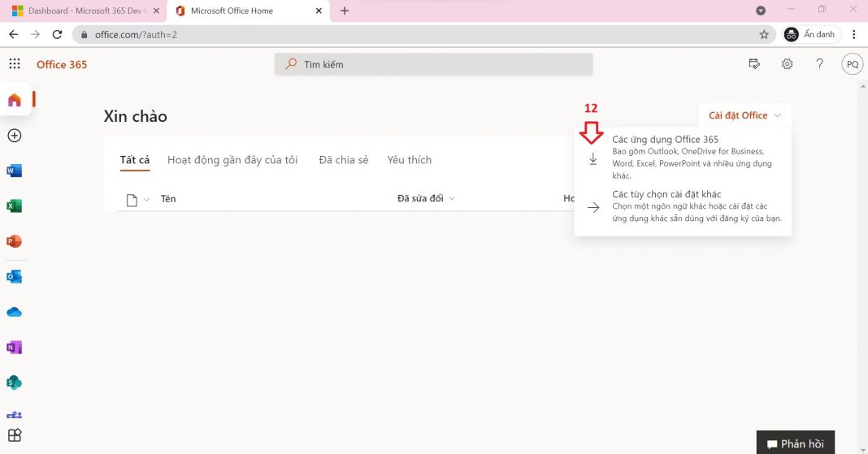Screen dimensions: 868x454
Task: Click the Tìm kiếm search box
Action: coord(433,64)
